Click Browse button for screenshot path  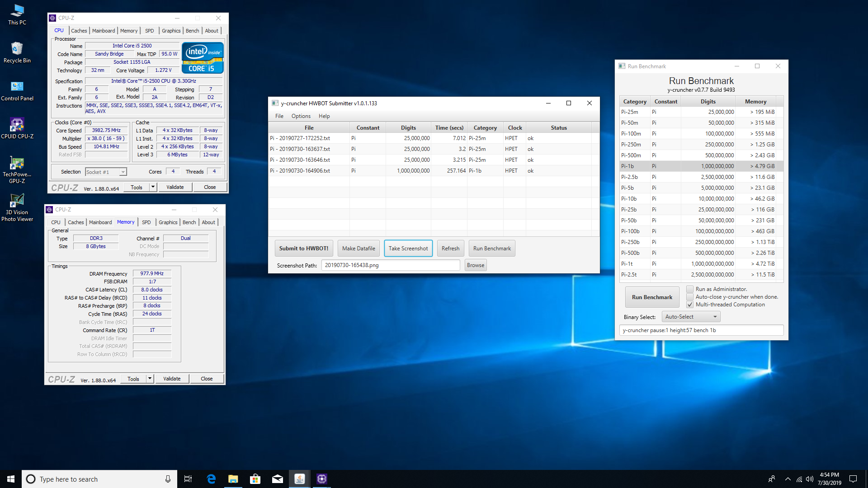(x=476, y=265)
